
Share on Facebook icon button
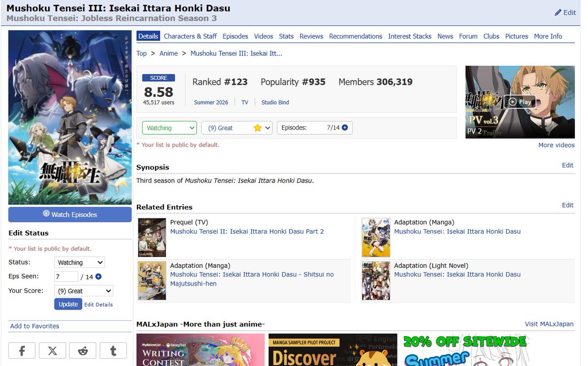point(22,350)
